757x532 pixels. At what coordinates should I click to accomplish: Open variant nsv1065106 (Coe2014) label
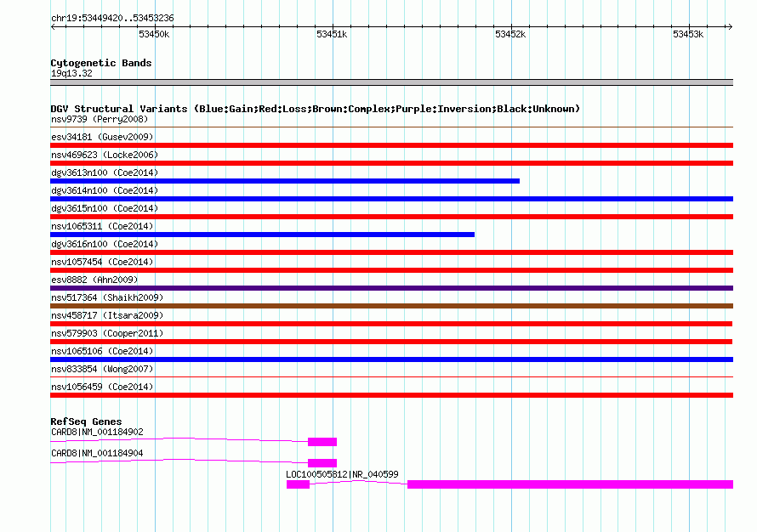102,351
